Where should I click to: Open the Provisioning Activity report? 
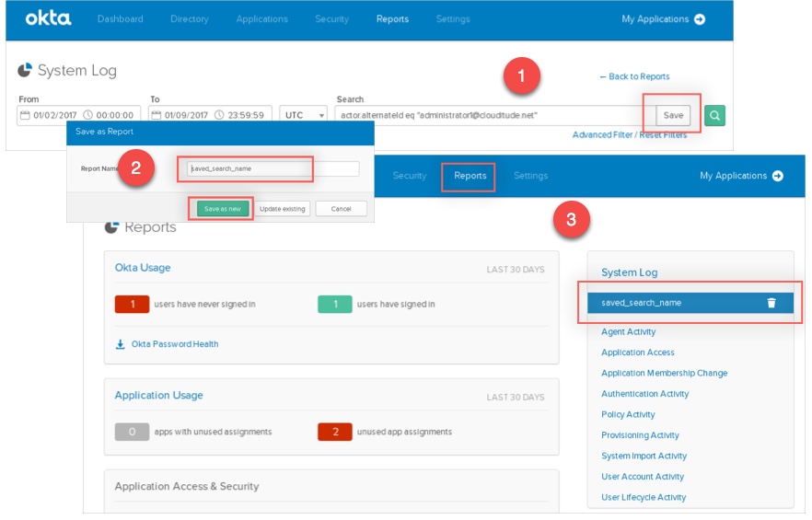pyautogui.click(x=640, y=435)
